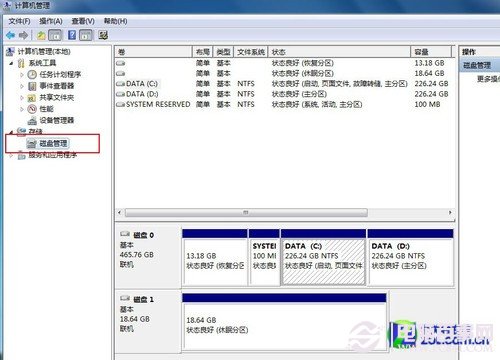The width and height of the screenshot is (500, 360).
Task: Click the 系统工具 tools icon
Action: (x=21, y=63)
